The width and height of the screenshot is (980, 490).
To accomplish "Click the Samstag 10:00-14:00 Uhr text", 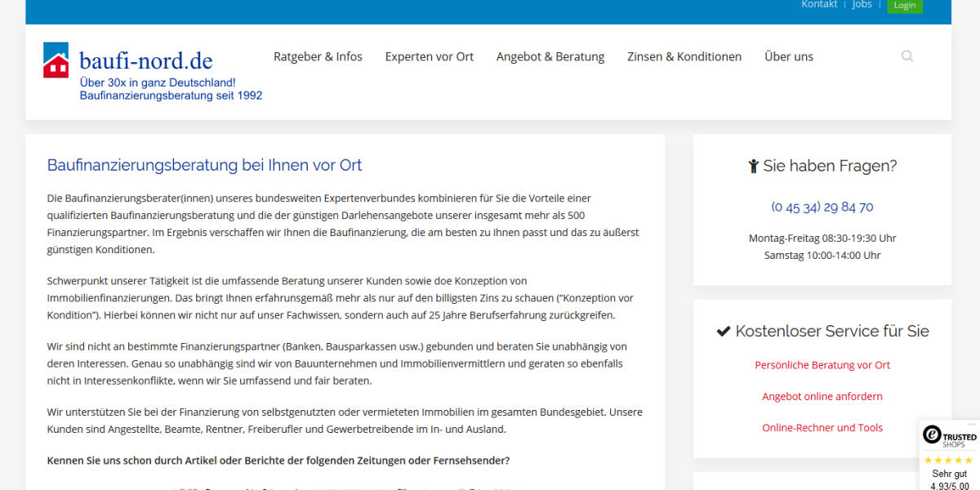I will point(822,255).
